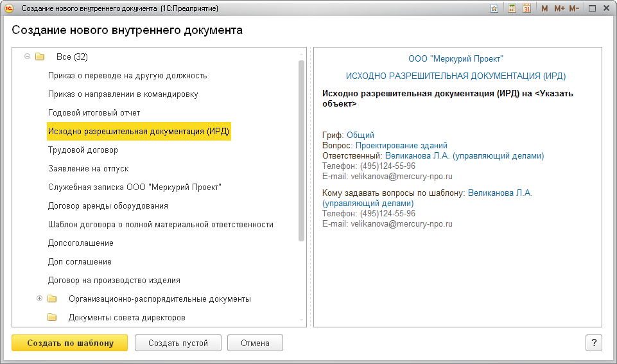The width and height of the screenshot is (617, 364).
Task: Collapse the "Все (32)" tree group
Action: [28, 56]
